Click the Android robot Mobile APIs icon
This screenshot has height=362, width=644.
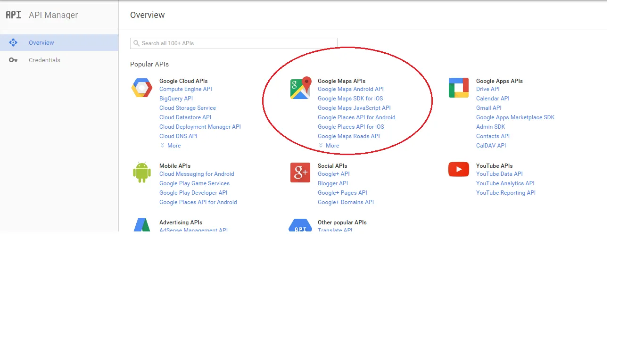[142, 173]
